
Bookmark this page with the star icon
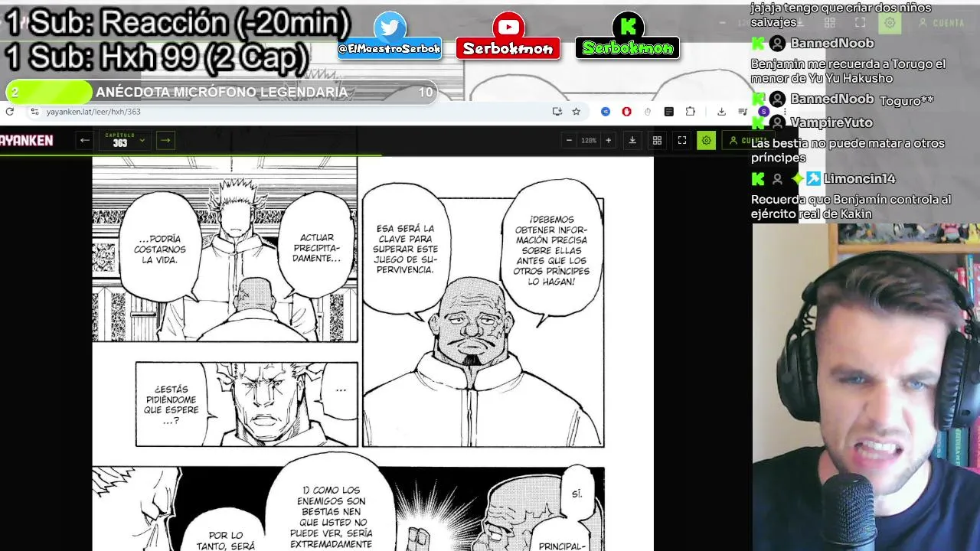(577, 112)
